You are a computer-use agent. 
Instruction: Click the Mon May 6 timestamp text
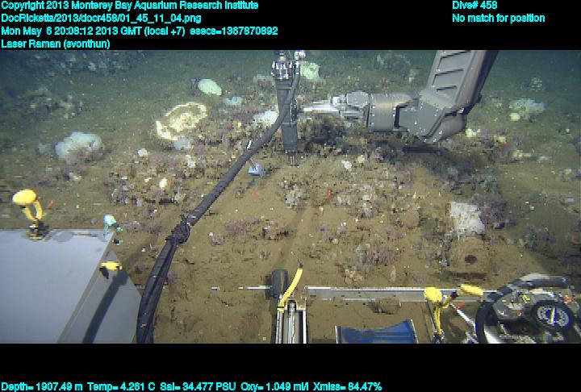[x=139, y=31]
